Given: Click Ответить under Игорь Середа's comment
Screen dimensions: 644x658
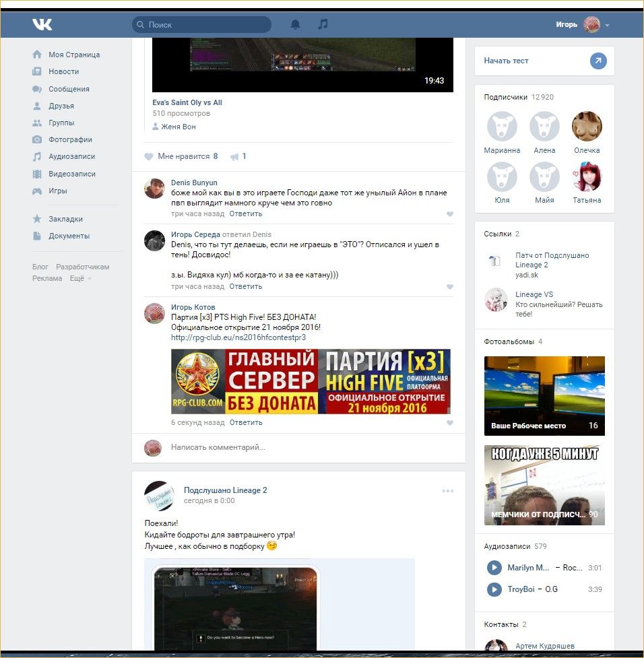Looking at the screenshot, I should point(246,286).
